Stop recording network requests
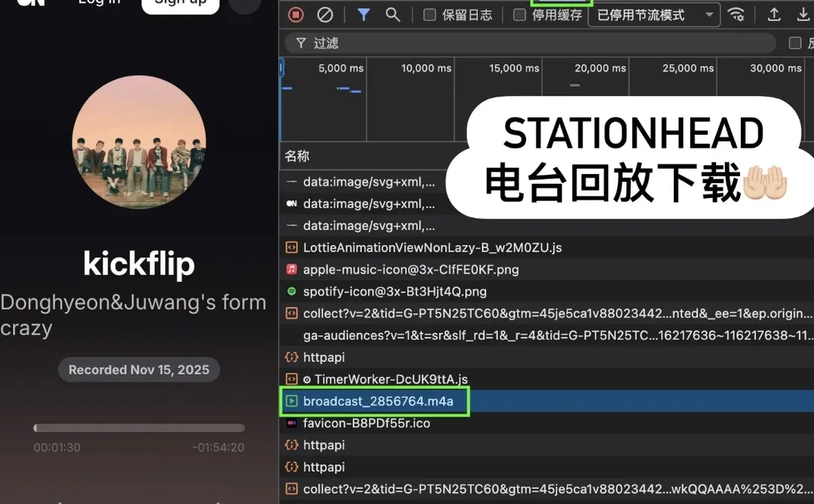The width and height of the screenshot is (814, 504). coord(295,14)
